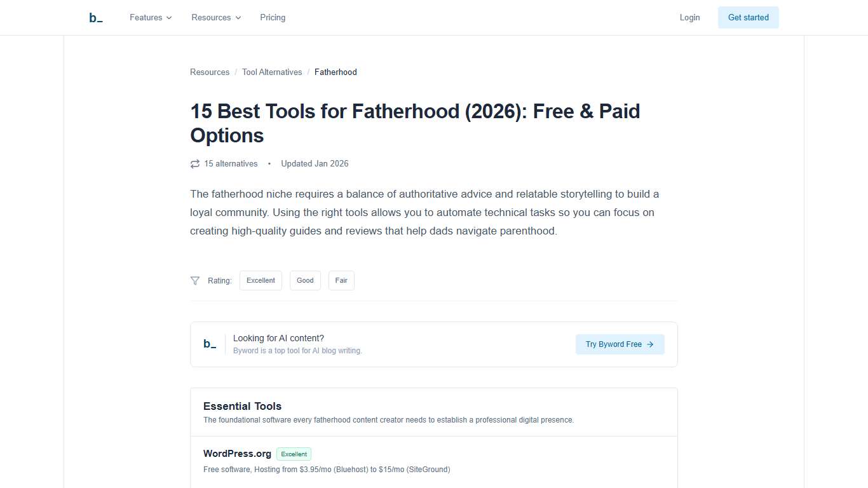The height and width of the screenshot is (488, 868).
Task: Toggle the Excellent rating filter
Action: pos(261,280)
